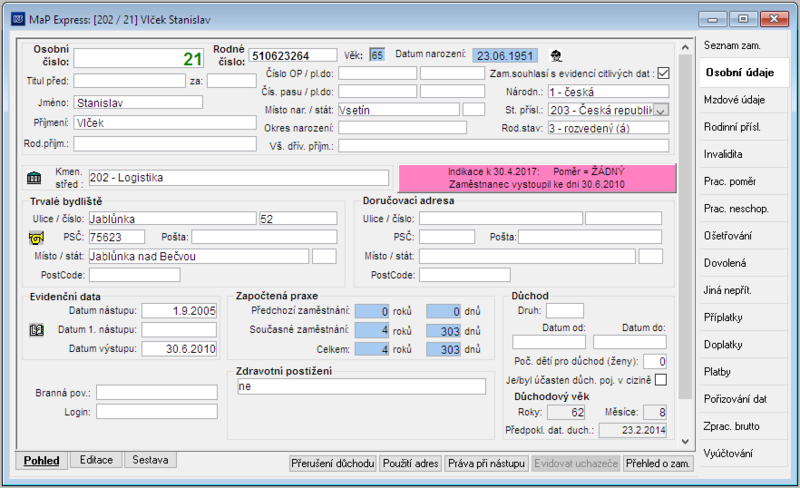Viewport: 800px width, 488px height.
Task: Open the Prac. neschop. section
Action: 742,209
